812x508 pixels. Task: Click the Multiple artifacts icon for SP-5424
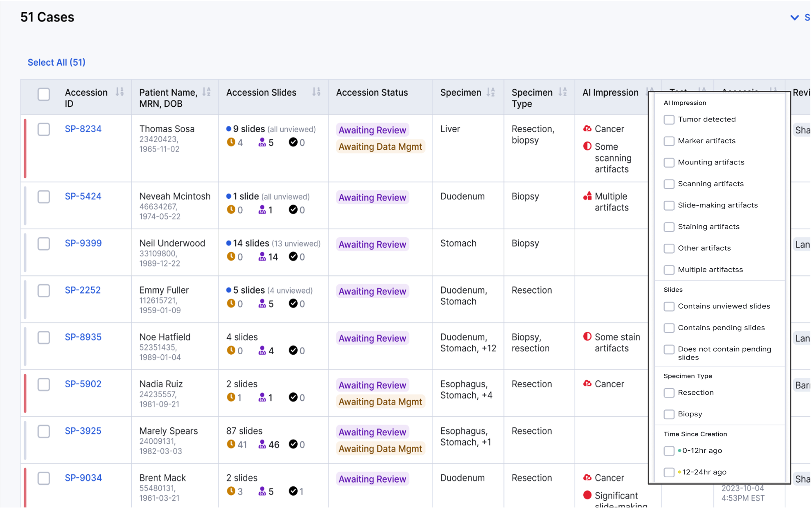tap(588, 196)
